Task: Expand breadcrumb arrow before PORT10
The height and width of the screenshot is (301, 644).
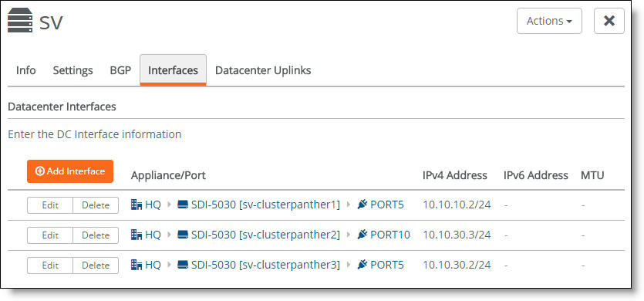Action: click(x=349, y=235)
